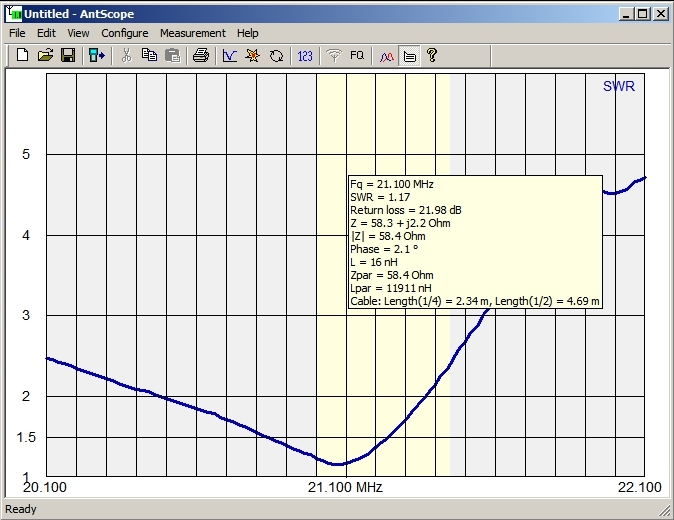Open a file with the folder icon
The width and height of the screenshot is (674, 520).
[x=45, y=55]
